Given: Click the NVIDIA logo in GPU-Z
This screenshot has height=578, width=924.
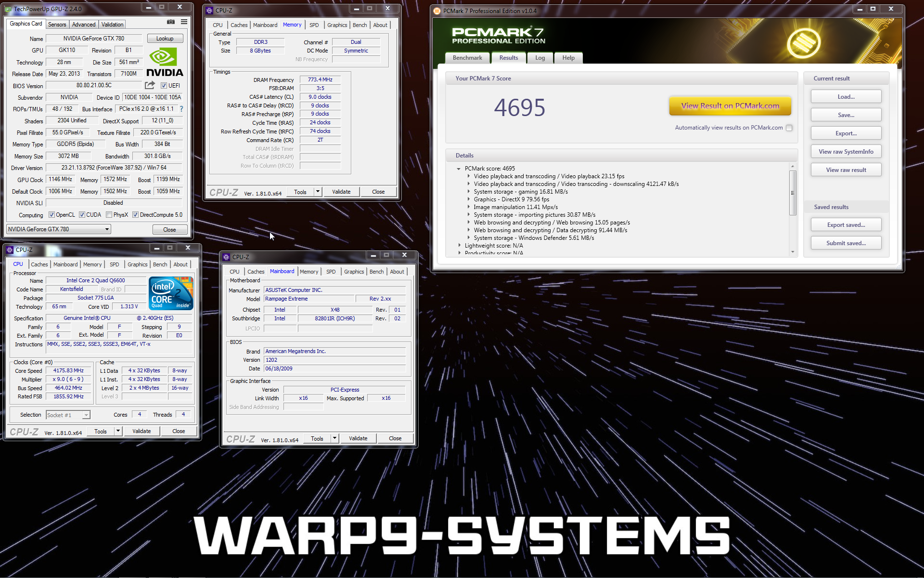Looking at the screenshot, I should click(x=165, y=63).
